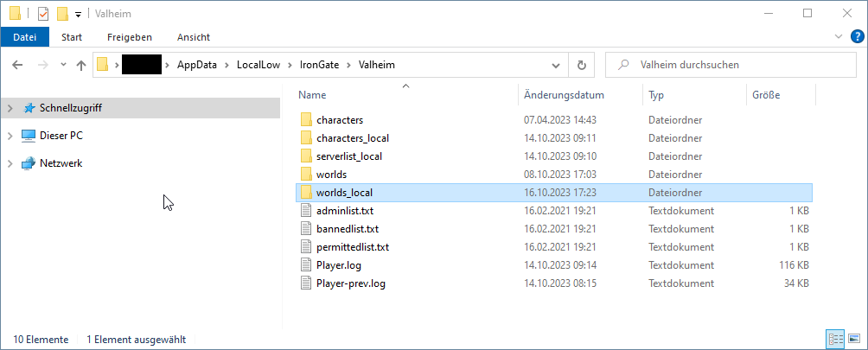Open the recent locations dropdown

coord(63,65)
